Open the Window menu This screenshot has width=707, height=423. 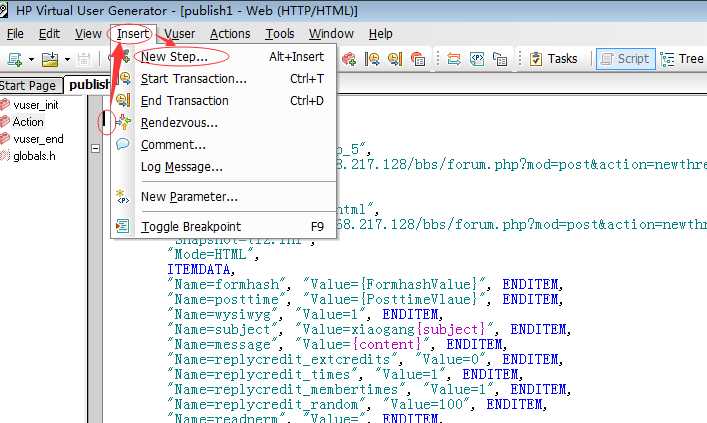pos(331,34)
